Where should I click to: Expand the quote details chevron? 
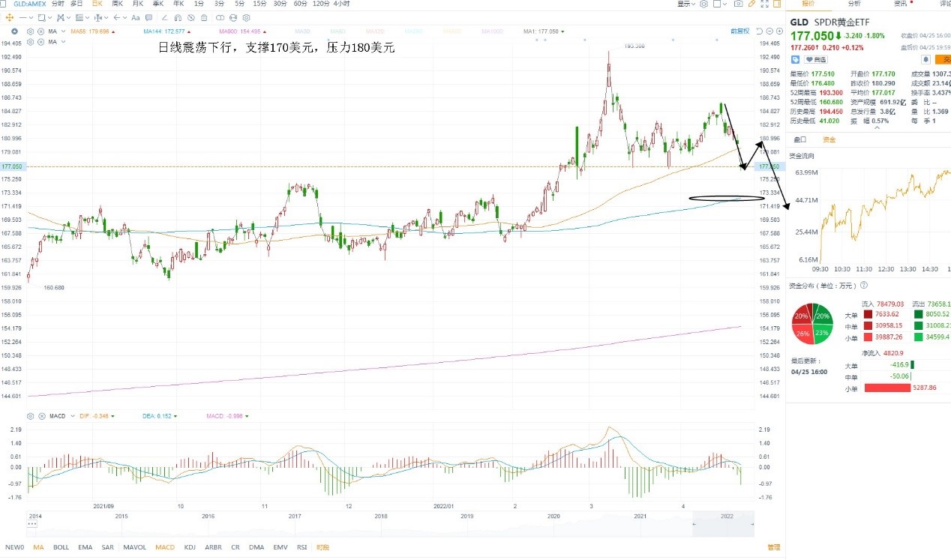(x=877, y=127)
